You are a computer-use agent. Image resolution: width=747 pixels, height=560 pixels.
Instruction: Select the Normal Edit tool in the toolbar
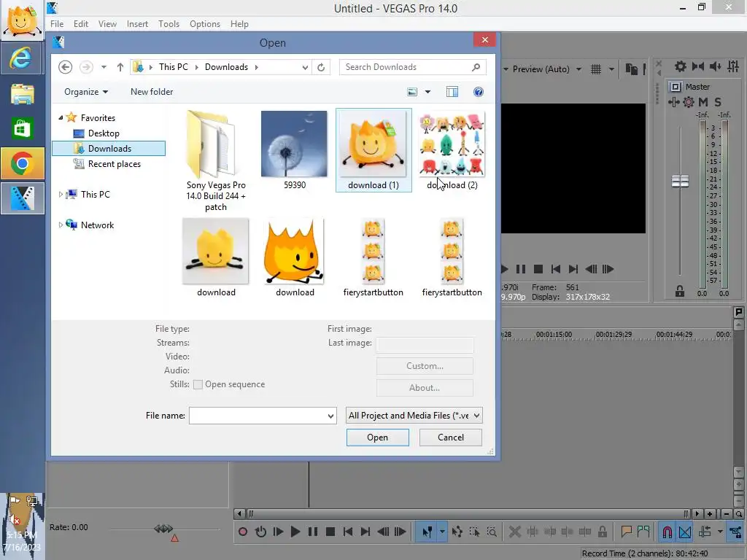pyautogui.click(x=427, y=532)
